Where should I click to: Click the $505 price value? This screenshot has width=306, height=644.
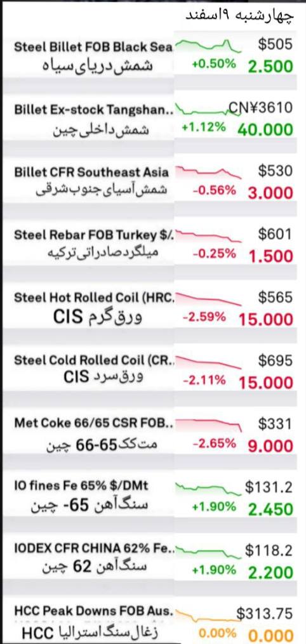click(x=275, y=44)
